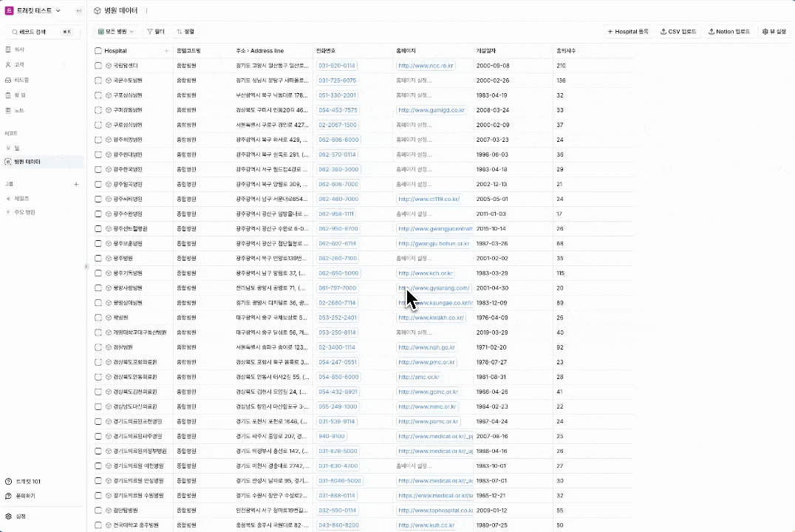This screenshot has height=532, width=795.
Task: Check the checkbox for 광주기독병원 row
Action: 98,273
